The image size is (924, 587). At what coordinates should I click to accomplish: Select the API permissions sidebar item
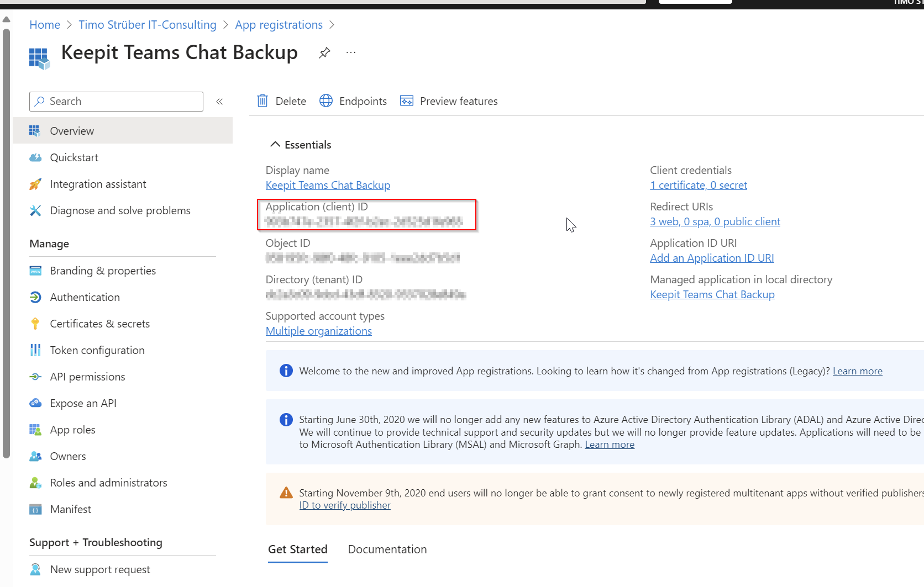click(87, 377)
